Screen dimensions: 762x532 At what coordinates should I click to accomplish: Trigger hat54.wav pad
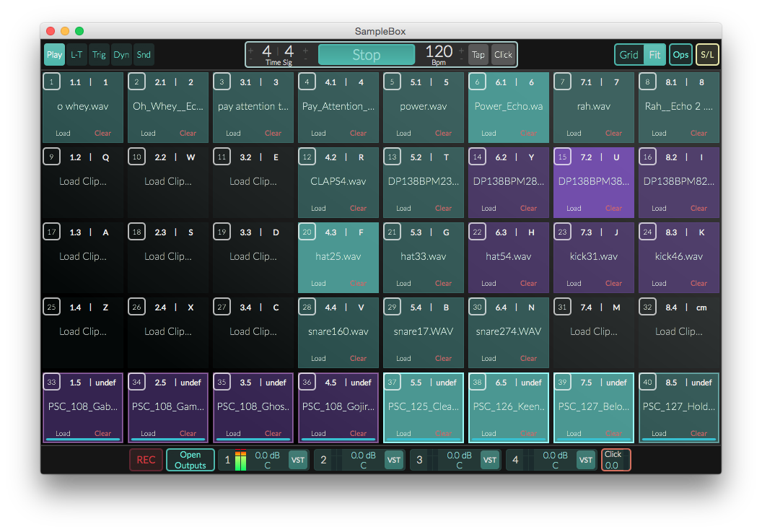pyautogui.click(x=508, y=256)
